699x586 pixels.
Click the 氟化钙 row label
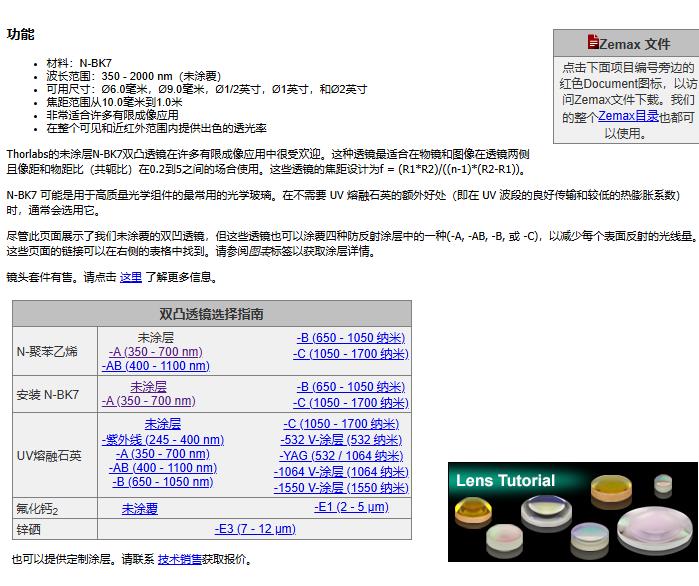click(x=37, y=509)
